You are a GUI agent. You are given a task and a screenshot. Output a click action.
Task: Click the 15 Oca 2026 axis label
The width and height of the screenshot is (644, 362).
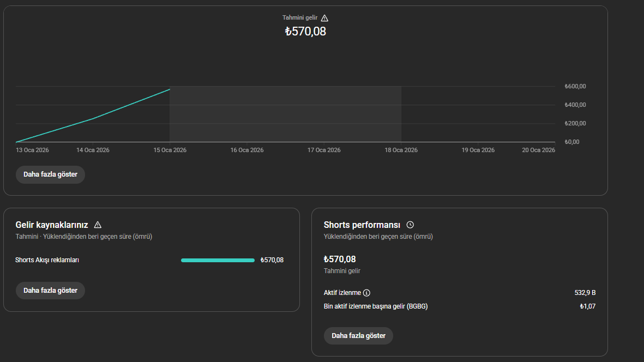170,150
